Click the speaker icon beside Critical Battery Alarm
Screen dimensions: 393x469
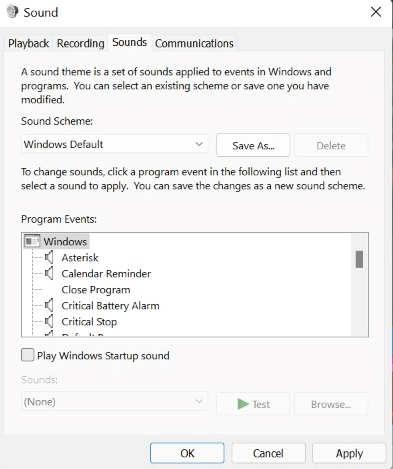(49, 305)
